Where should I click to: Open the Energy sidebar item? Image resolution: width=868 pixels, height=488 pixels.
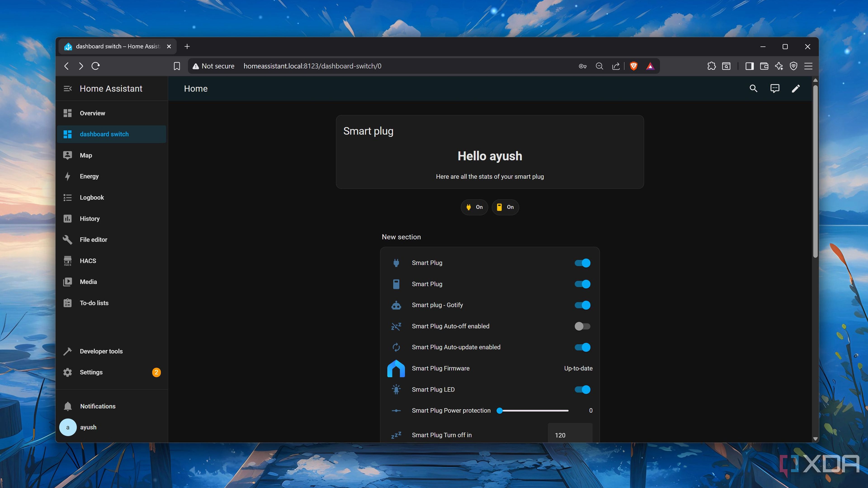point(111,176)
